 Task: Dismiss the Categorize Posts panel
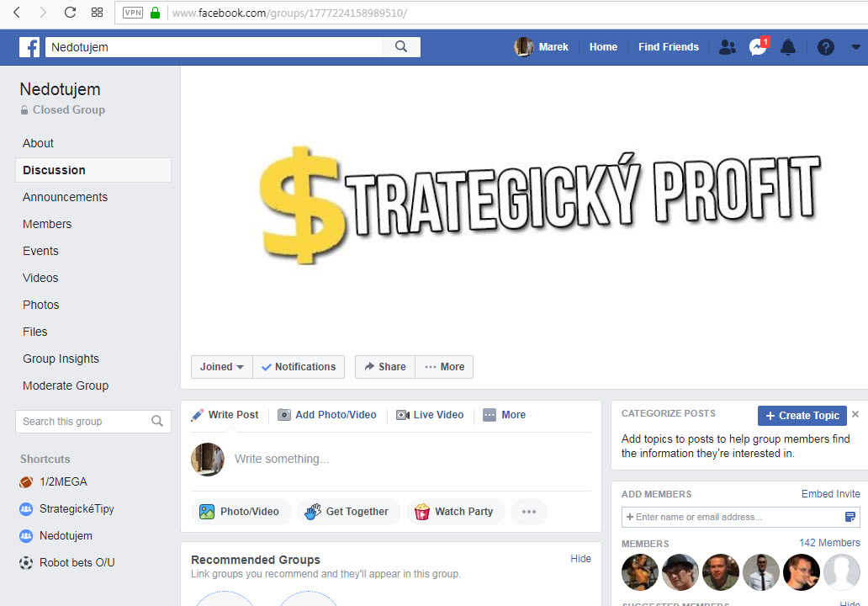pyautogui.click(x=855, y=414)
